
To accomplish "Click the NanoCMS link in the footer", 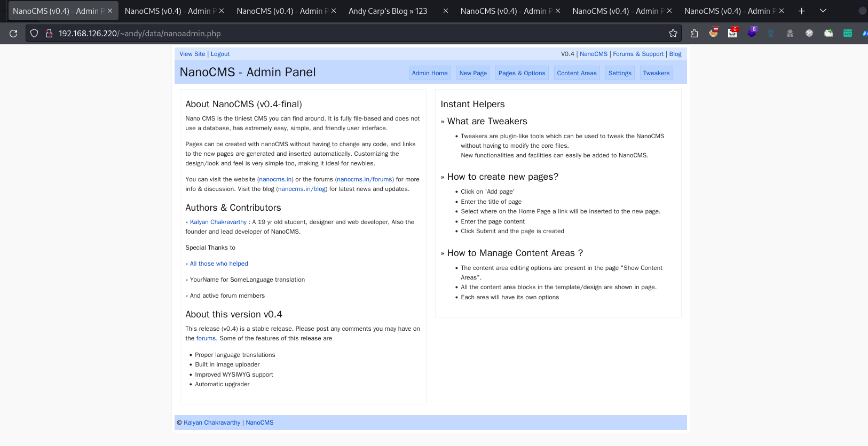I will tap(259, 423).
